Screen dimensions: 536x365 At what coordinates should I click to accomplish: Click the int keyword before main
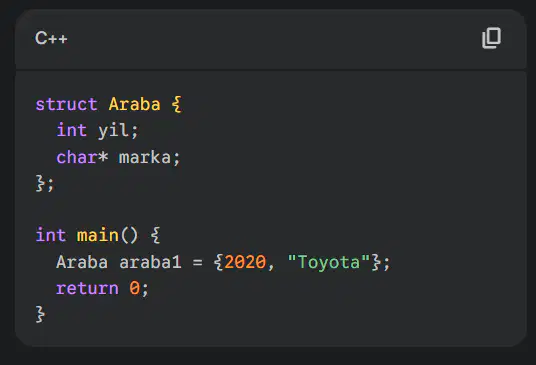[51, 235]
